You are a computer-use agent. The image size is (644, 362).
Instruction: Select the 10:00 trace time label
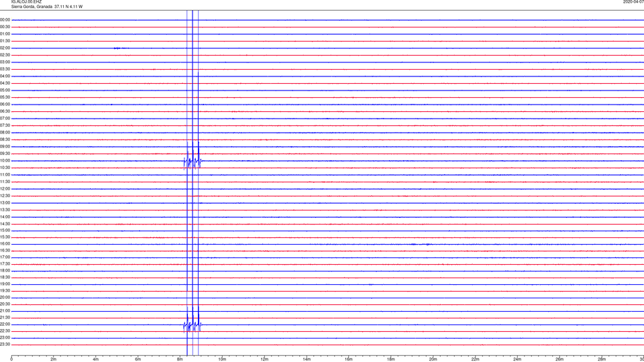[5, 161]
